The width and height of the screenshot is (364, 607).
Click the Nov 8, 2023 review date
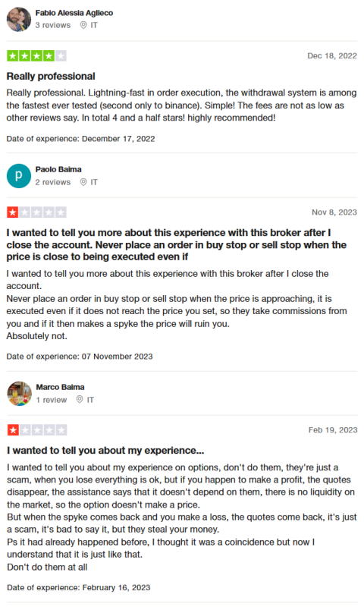(334, 212)
